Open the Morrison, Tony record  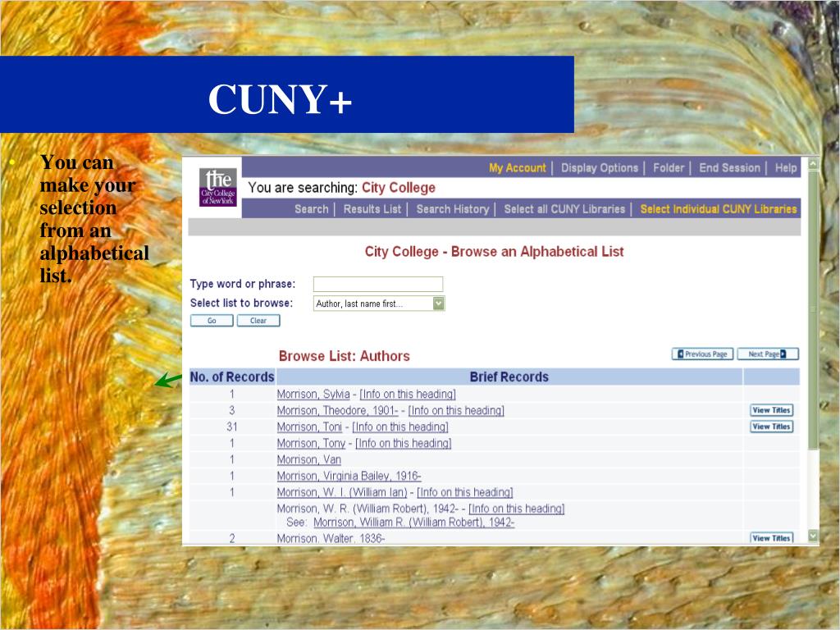point(311,444)
